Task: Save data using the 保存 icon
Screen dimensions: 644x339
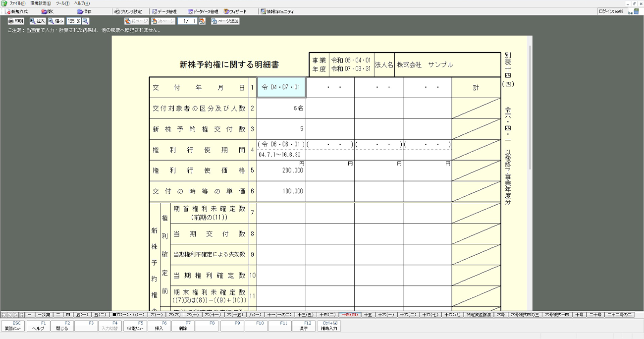Action: [x=84, y=11]
